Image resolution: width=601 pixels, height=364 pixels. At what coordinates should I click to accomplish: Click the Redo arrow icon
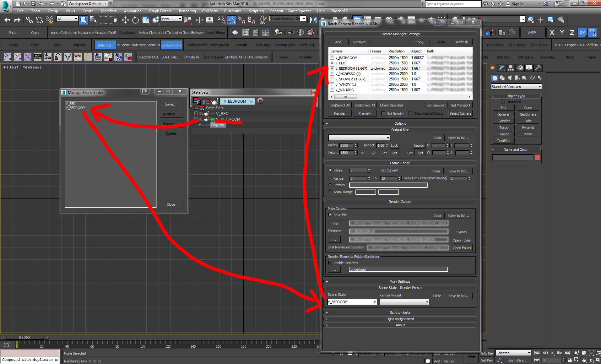coord(18,20)
